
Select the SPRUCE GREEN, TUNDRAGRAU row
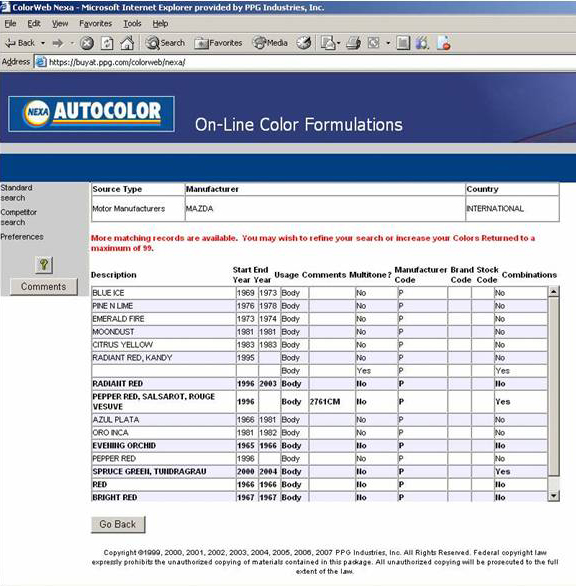319,472
